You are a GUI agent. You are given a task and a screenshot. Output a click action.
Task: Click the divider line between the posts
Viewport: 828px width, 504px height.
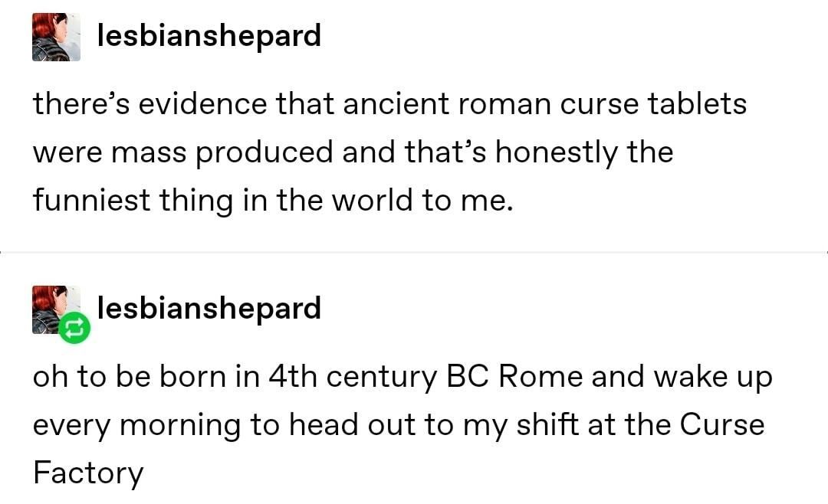[414, 252]
